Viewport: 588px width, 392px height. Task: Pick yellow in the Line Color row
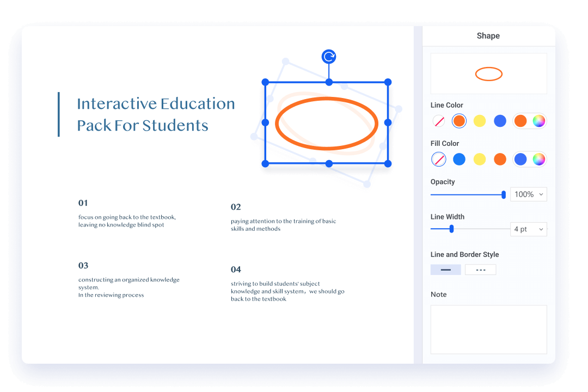tap(480, 121)
